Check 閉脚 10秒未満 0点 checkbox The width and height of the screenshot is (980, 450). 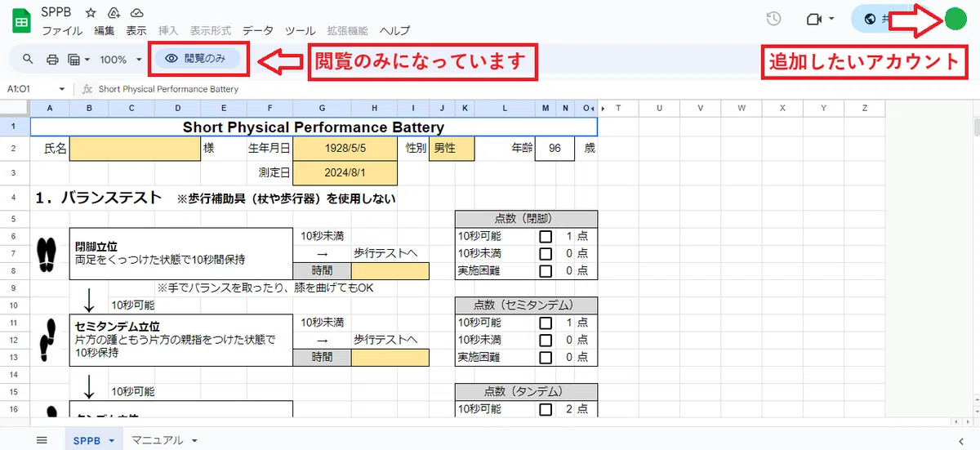pos(546,253)
